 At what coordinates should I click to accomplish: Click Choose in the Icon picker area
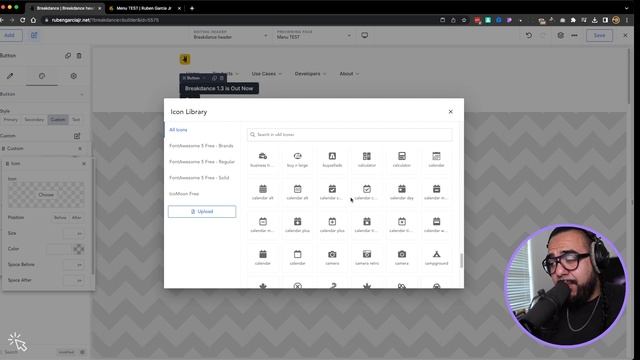point(46,195)
